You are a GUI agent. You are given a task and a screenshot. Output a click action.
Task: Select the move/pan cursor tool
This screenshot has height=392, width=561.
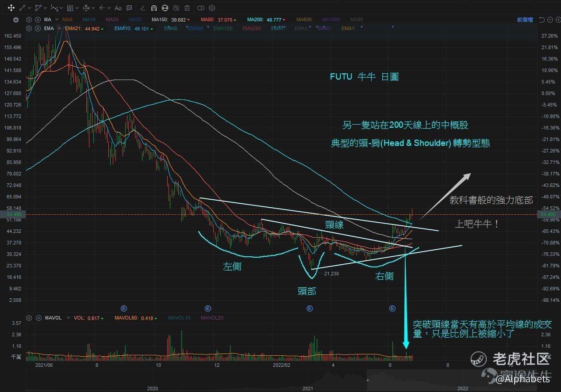coord(11,8)
